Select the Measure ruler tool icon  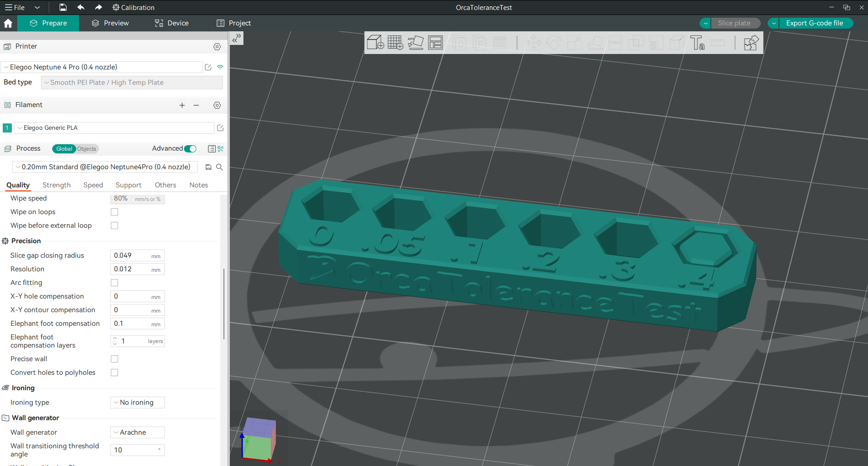718,43
